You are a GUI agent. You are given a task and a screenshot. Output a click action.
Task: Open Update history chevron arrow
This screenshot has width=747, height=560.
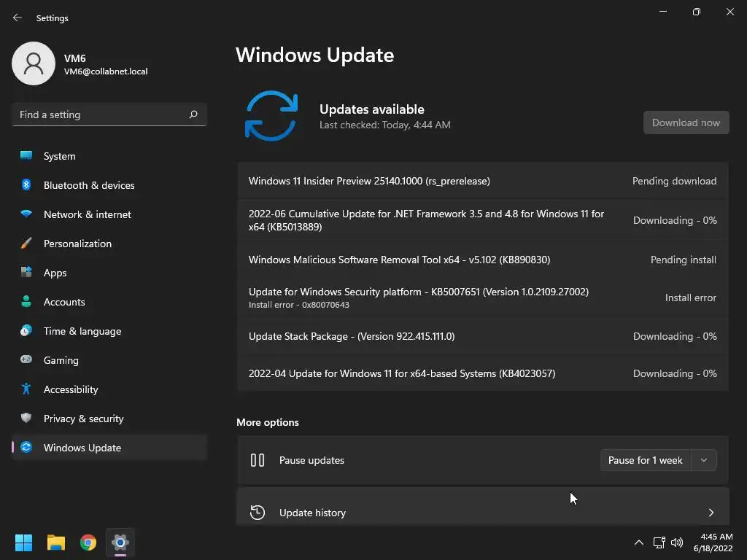pyautogui.click(x=711, y=513)
